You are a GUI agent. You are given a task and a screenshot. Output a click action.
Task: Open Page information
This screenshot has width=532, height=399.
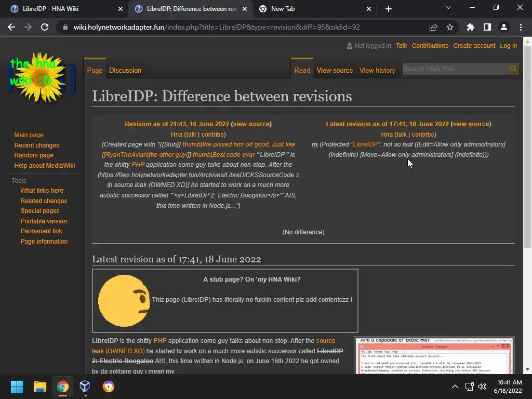tap(44, 242)
